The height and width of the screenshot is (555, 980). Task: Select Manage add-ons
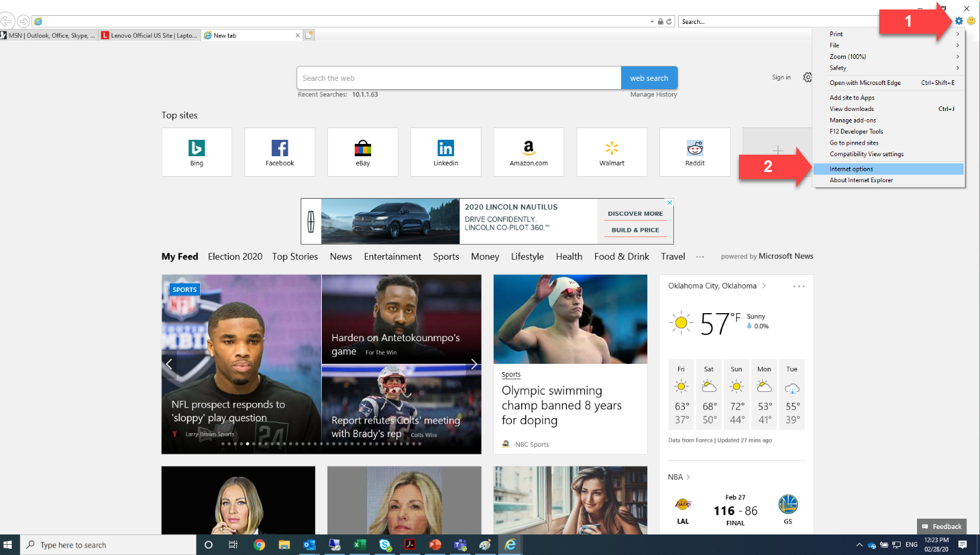(x=888, y=121)
